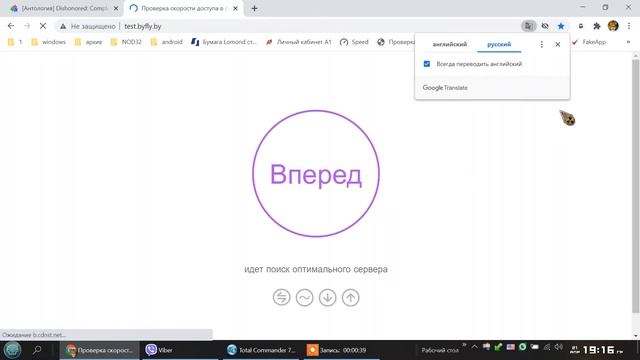The width and height of the screenshot is (640, 360).
Task: Open the 'Бумага Lomond' bookmark
Action: 224,42
